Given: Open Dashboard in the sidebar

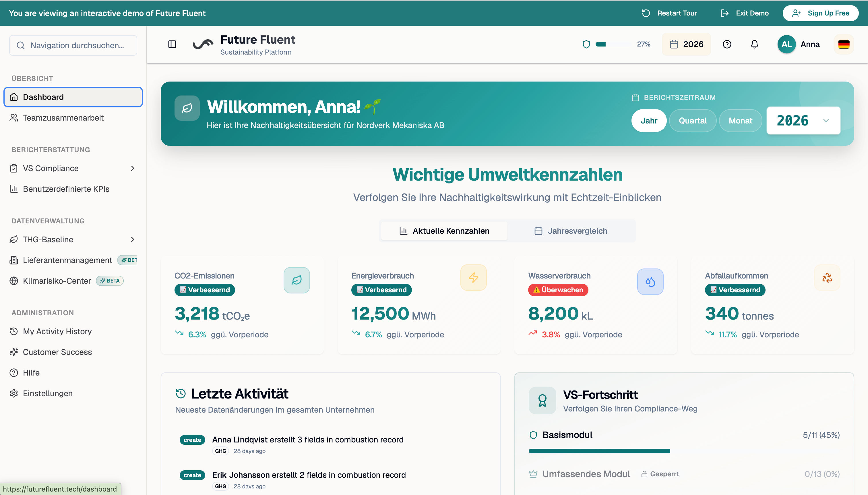Looking at the screenshot, I should (x=73, y=97).
